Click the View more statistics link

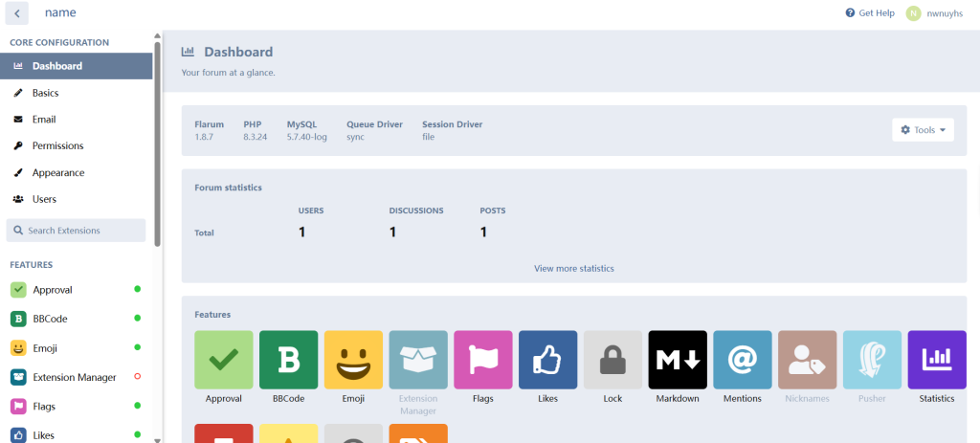tap(574, 269)
